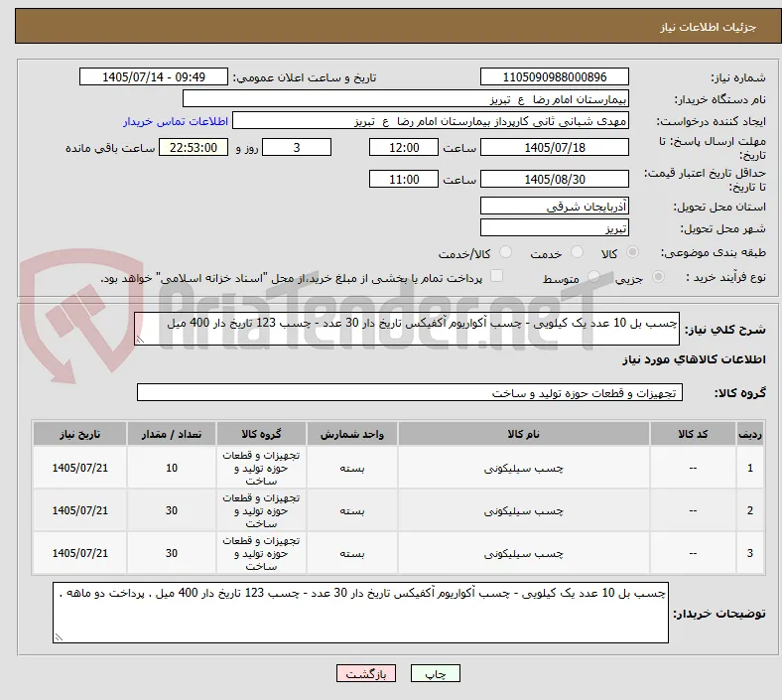The height and width of the screenshot is (700, 782).
Task: Click the delivery city field تبریز
Action: click(554, 227)
